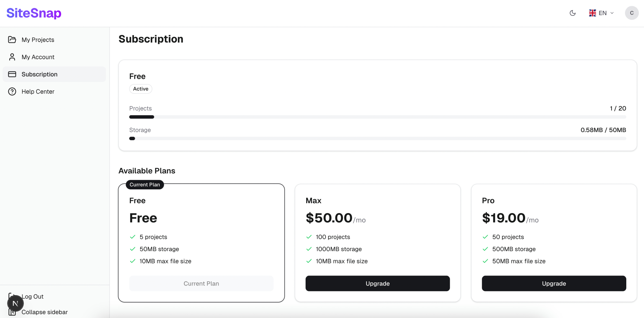
Task: Click the My Account person icon
Action: click(12, 57)
